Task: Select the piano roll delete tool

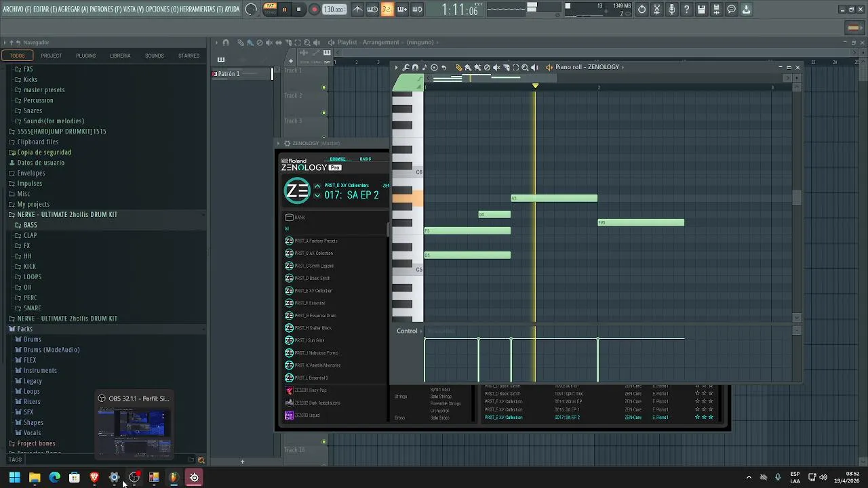Action: click(x=487, y=67)
